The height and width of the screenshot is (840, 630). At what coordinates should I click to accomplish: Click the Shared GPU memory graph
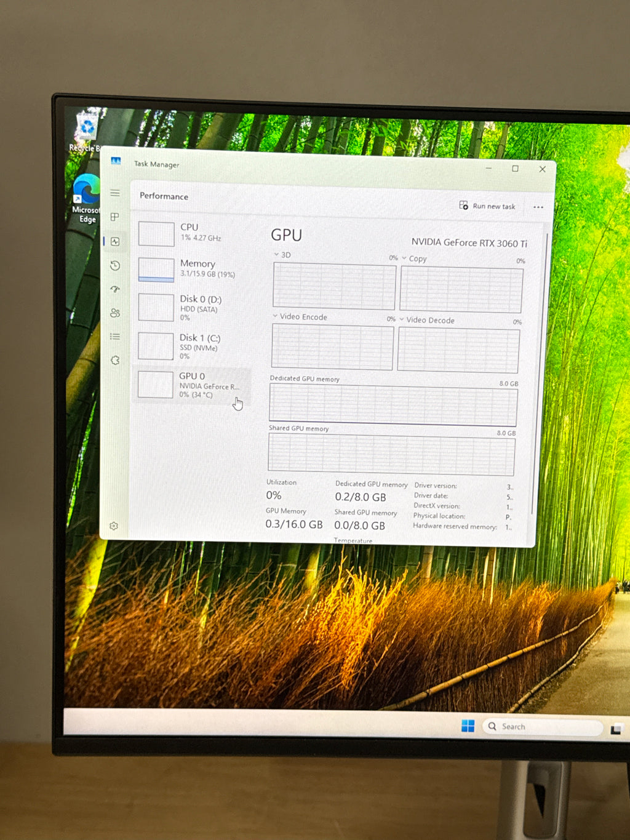tap(391, 454)
